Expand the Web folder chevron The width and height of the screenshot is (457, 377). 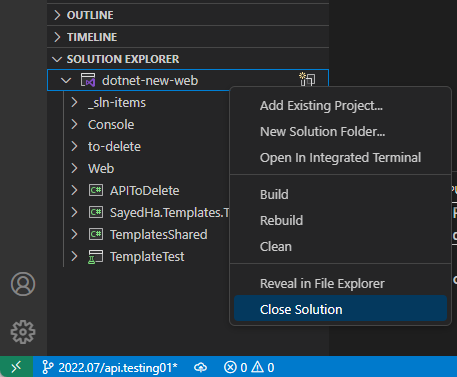[x=74, y=168]
